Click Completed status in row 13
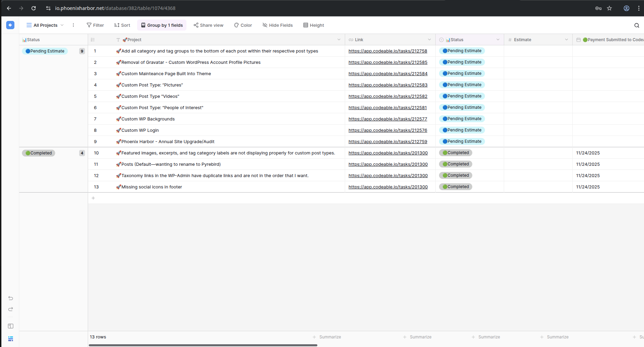Viewport: 644px width, 347px height. click(455, 187)
